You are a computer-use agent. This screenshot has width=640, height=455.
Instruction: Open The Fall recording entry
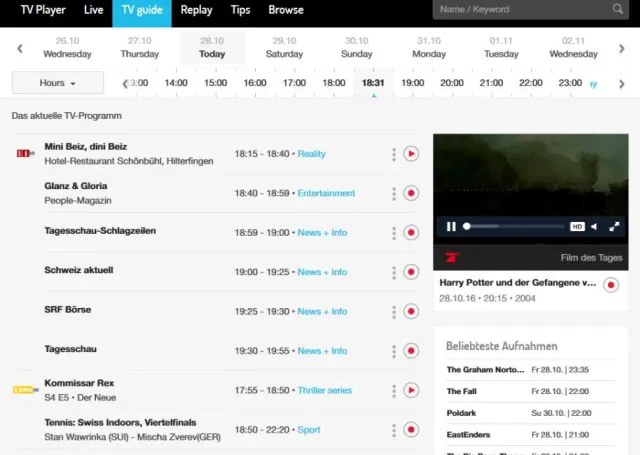click(531, 391)
